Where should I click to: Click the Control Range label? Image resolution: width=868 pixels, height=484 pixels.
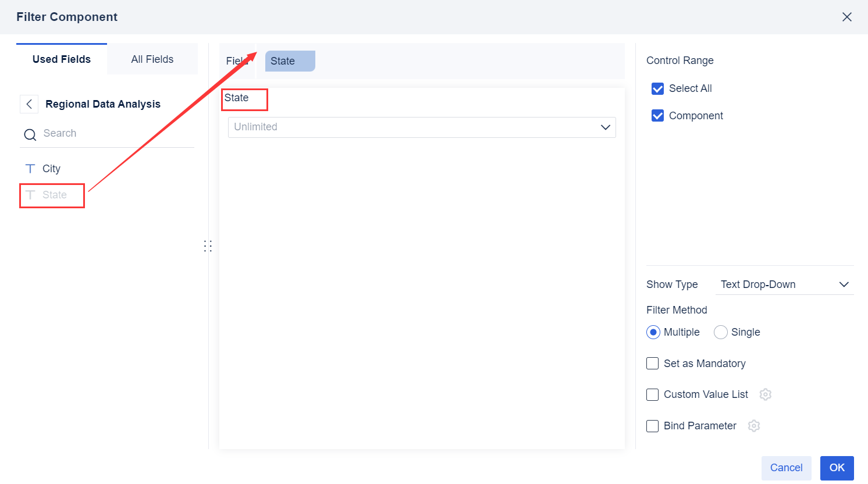[x=680, y=61]
